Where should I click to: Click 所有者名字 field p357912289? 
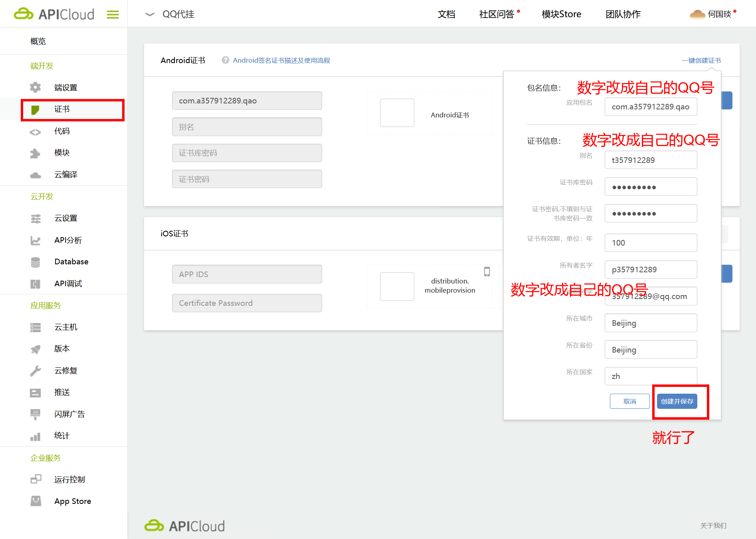(x=651, y=269)
